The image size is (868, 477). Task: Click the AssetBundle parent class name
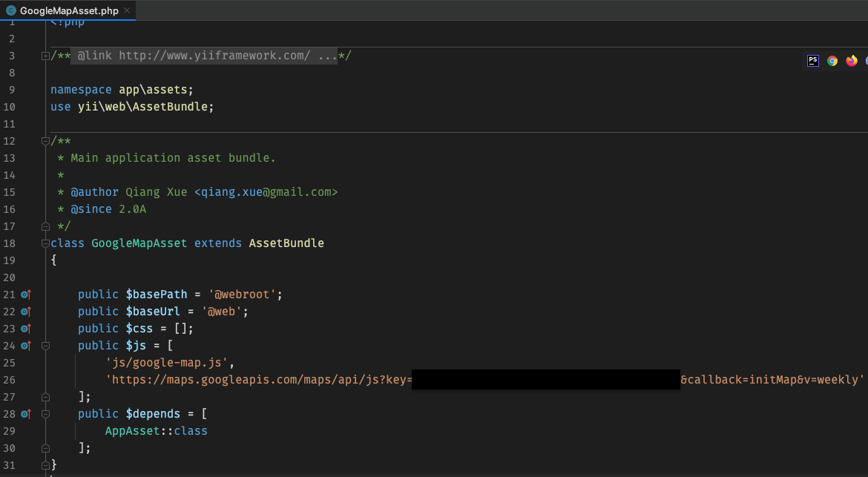click(286, 243)
